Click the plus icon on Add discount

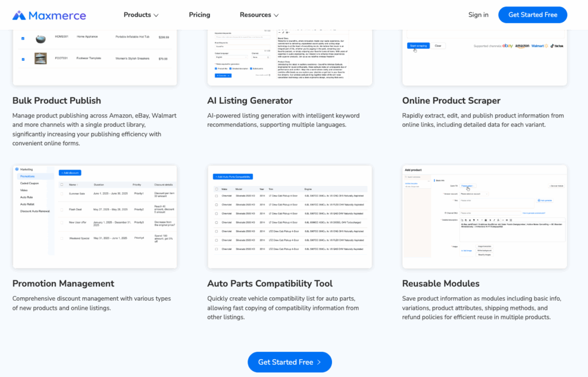pos(62,173)
